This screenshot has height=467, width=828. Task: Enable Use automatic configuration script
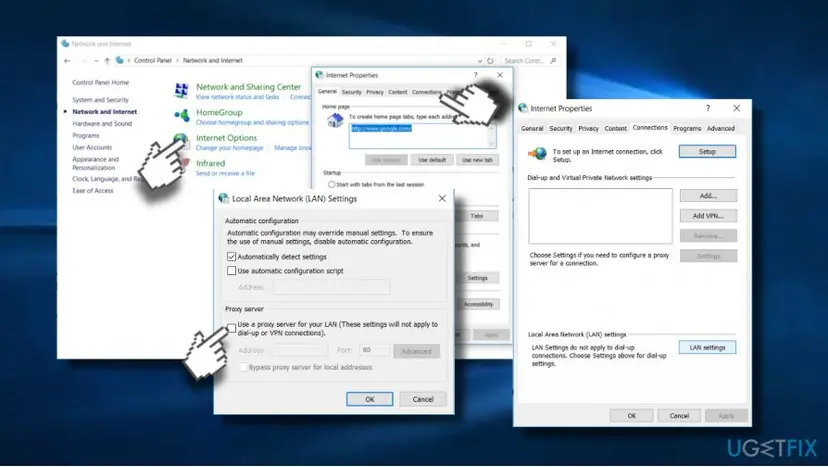tap(231, 270)
